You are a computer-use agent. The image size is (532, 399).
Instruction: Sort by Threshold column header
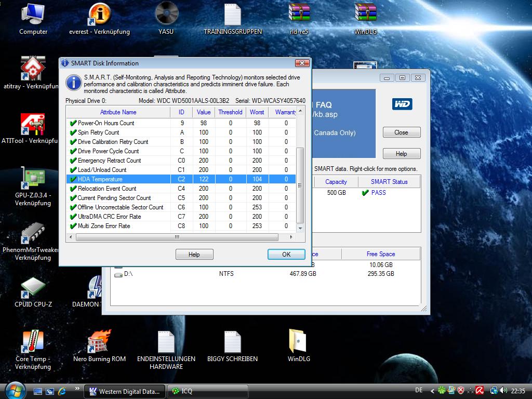pyautogui.click(x=230, y=112)
